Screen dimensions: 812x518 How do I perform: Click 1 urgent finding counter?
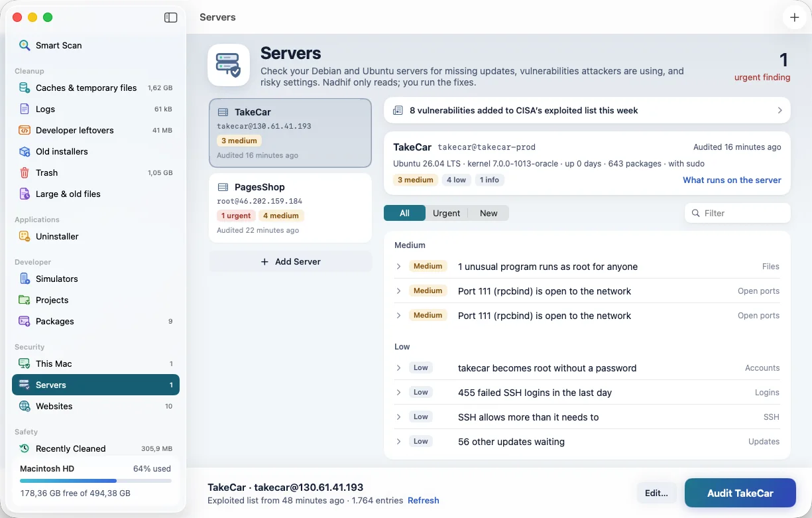(762, 66)
